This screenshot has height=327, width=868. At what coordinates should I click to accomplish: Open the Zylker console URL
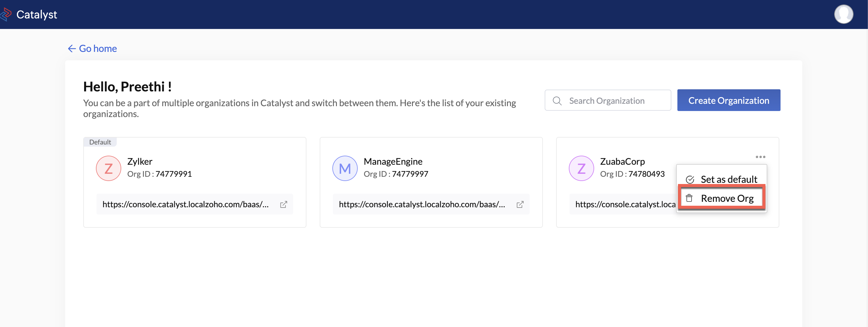click(185, 204)
